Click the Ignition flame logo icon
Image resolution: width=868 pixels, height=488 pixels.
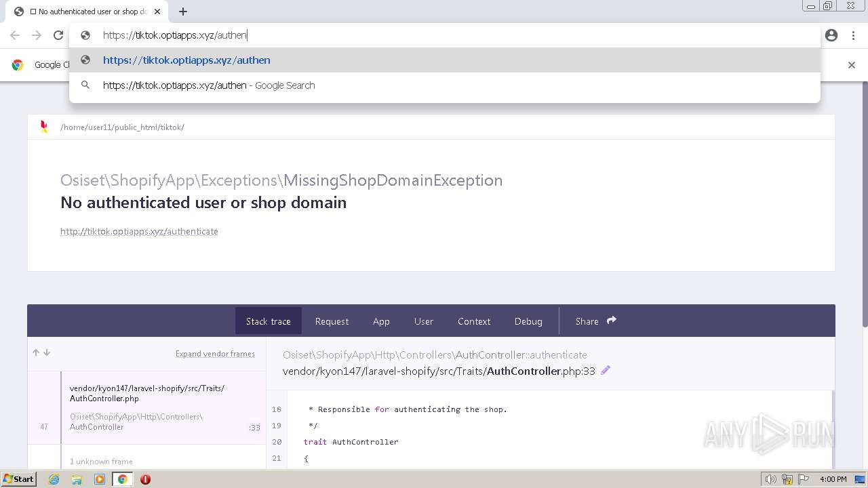coord(44,127)
